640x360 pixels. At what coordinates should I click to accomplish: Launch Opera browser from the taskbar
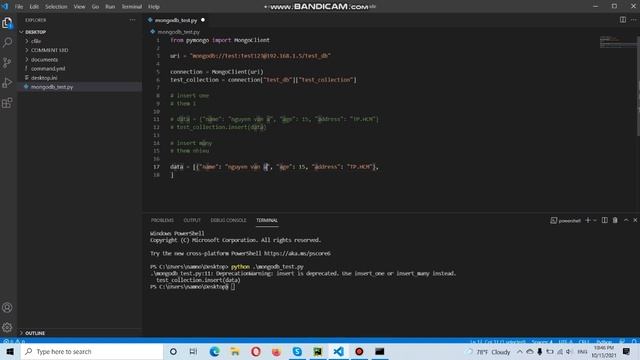[256, 351]
